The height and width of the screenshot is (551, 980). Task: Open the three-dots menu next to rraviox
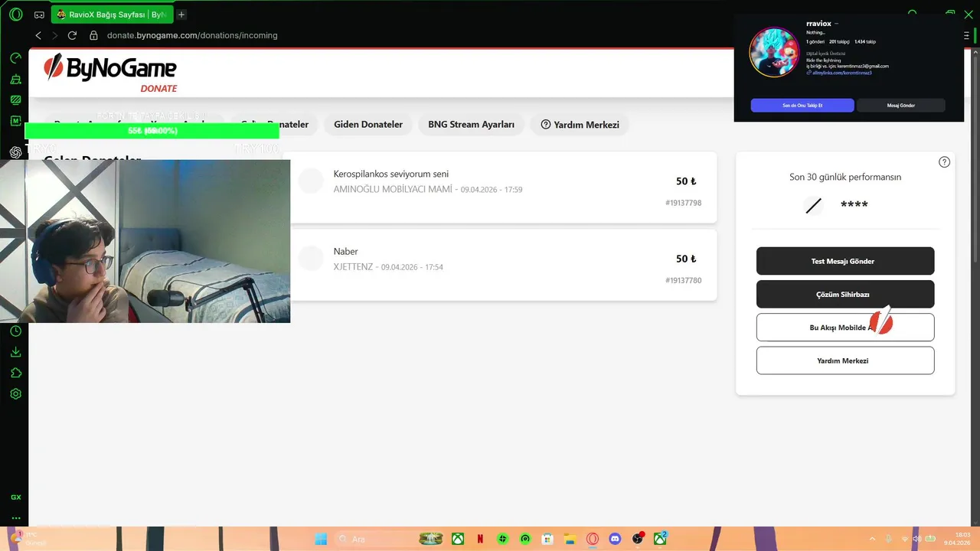coord(836,24)
